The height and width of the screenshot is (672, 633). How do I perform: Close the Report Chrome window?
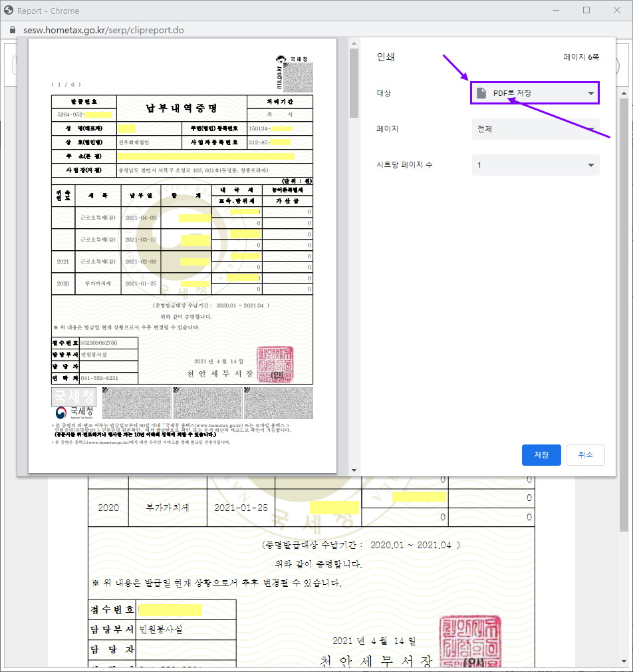pyautogui.click(x=617, y=10)
